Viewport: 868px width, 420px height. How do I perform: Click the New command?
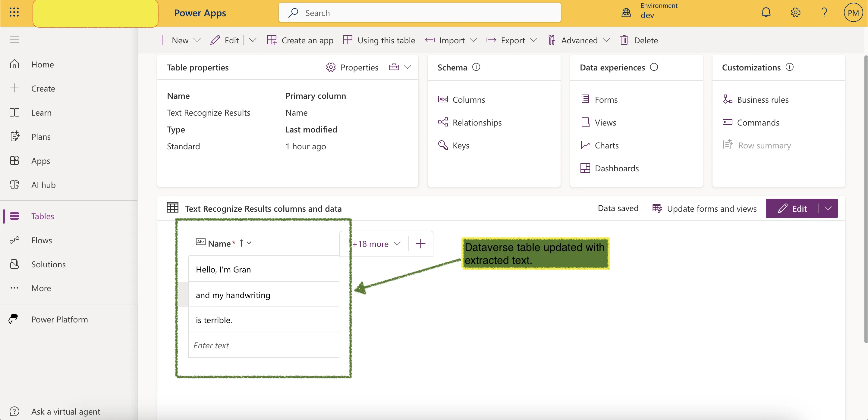(x=173, y=40)
